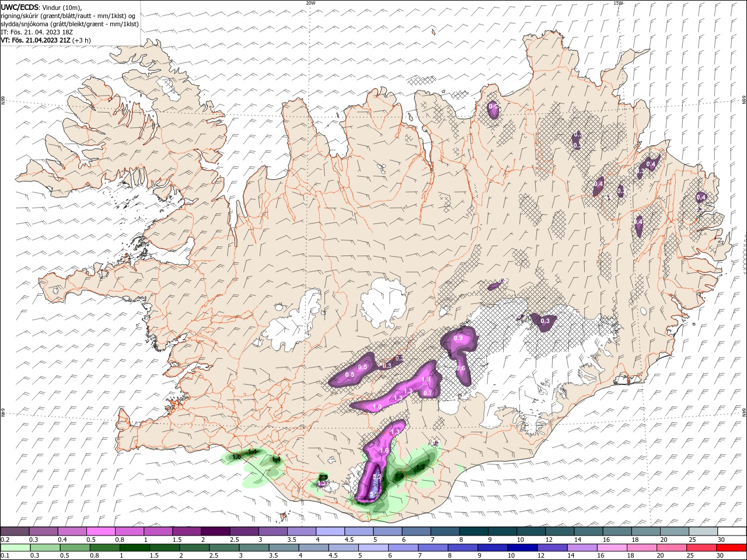747x560 pixels.
Task: Click the '0.2' label on the snow scale
Action: (5, 540)
